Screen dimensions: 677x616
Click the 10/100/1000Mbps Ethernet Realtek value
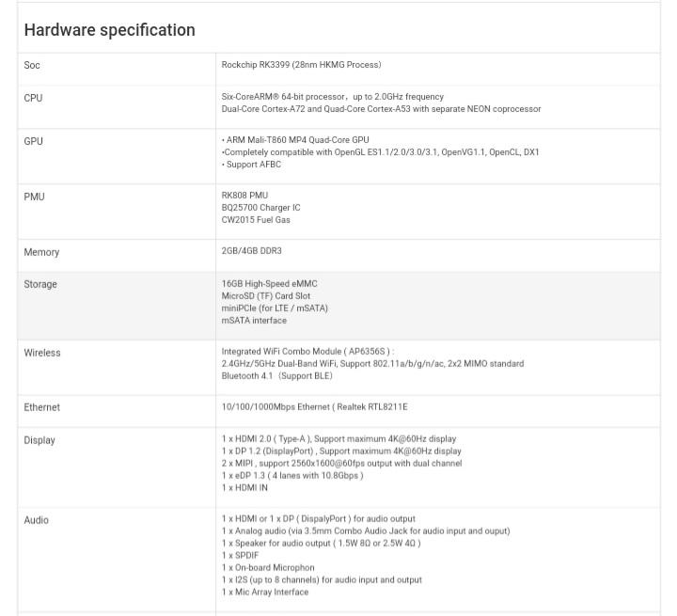pos(314,407)
